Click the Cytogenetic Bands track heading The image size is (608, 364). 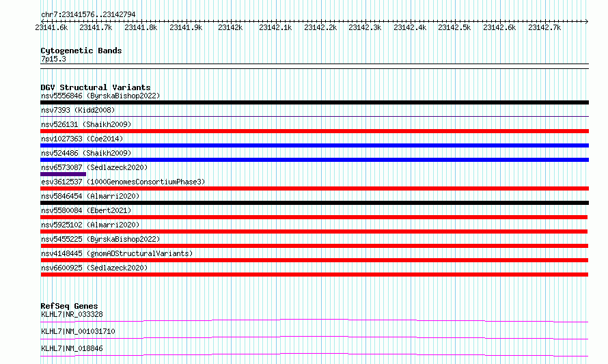pos(81,51)
